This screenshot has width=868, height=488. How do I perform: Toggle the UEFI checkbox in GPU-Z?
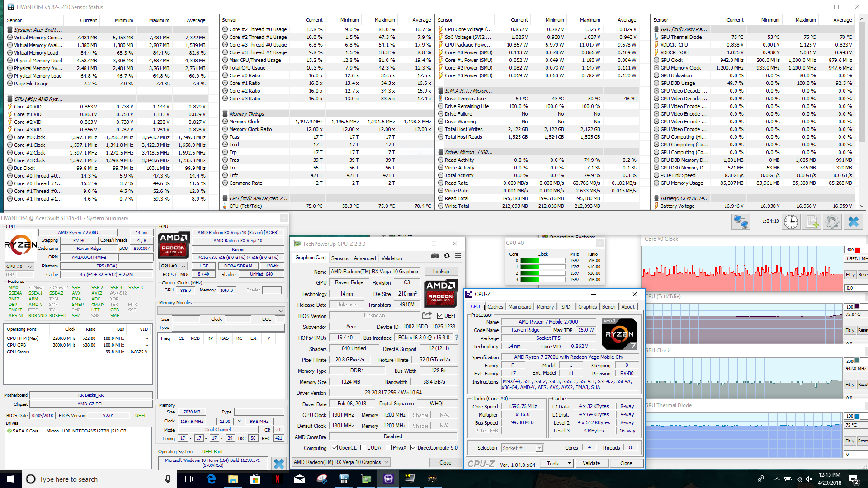pos(440,315)
